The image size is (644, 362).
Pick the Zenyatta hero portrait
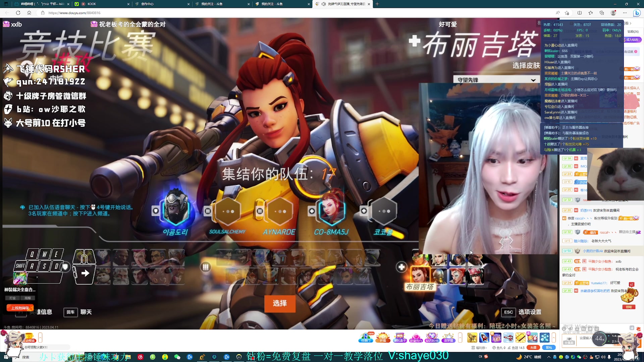pyautogui.click(x=439, y=276)
